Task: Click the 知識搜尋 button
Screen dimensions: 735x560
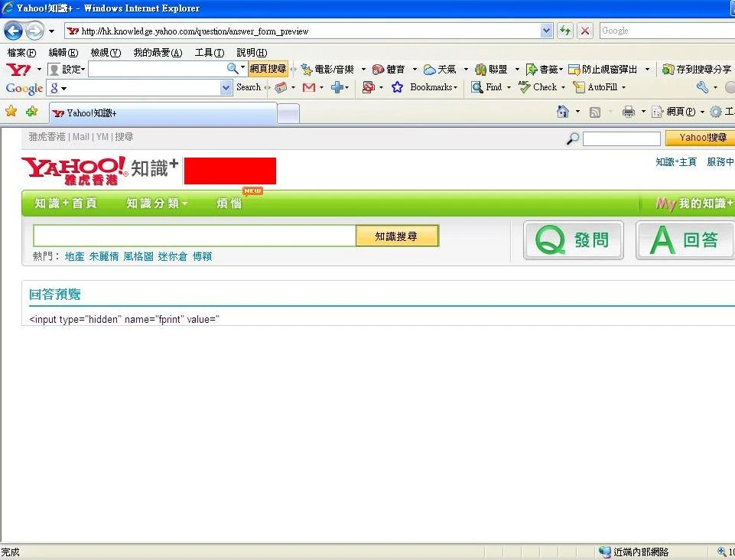Action: (396, 236)
